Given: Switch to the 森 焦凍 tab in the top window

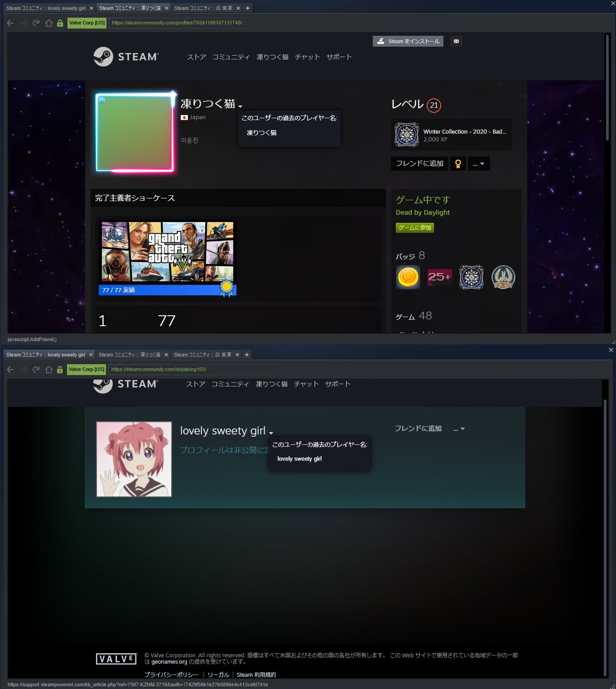Looking at the screenshot, I should [203, 8].
